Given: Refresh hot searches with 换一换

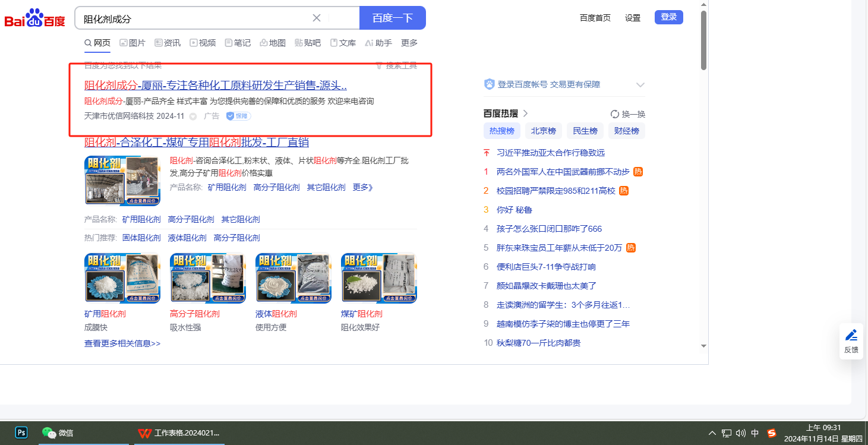Looking at the screenshot, I should (x=628, y=114).
